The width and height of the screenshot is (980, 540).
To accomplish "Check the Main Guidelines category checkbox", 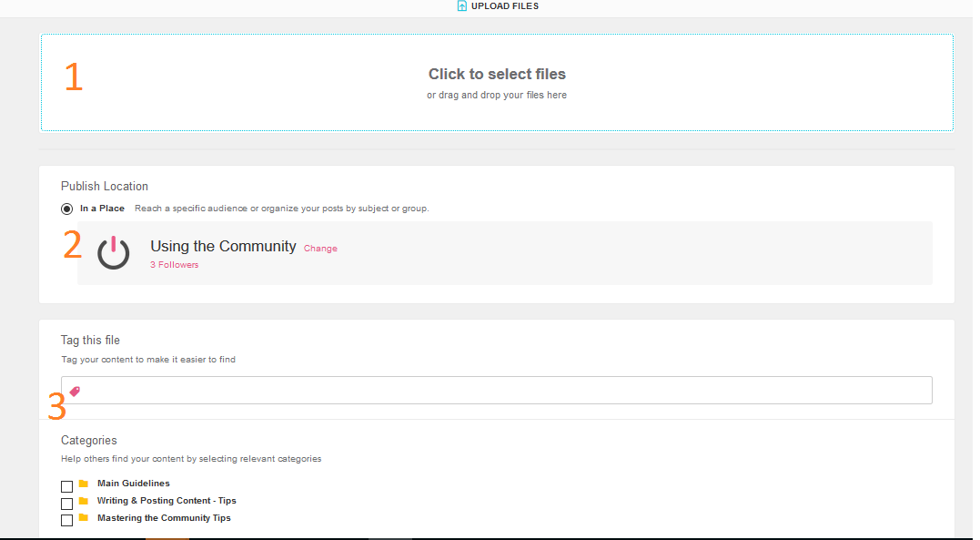I will [x=66, y=486].
